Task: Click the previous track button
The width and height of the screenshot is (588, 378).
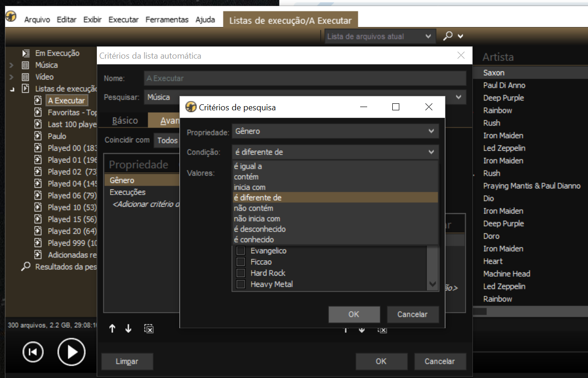Action: (33, 352)
